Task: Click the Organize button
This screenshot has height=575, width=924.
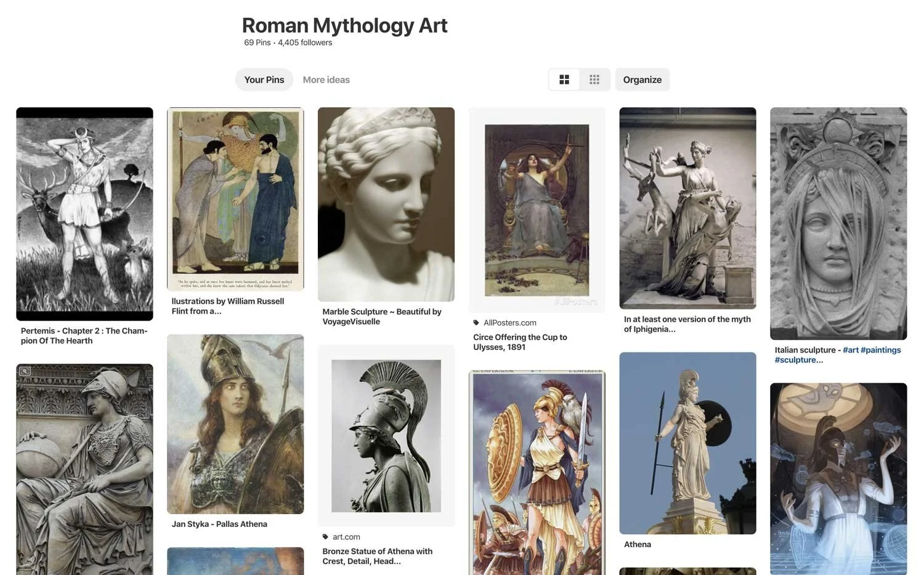Action: [642, 80]
